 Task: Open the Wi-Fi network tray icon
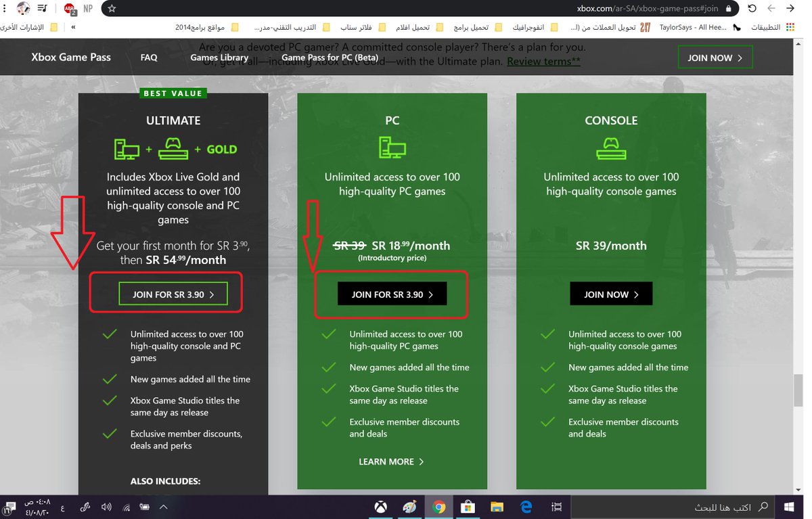126,507
